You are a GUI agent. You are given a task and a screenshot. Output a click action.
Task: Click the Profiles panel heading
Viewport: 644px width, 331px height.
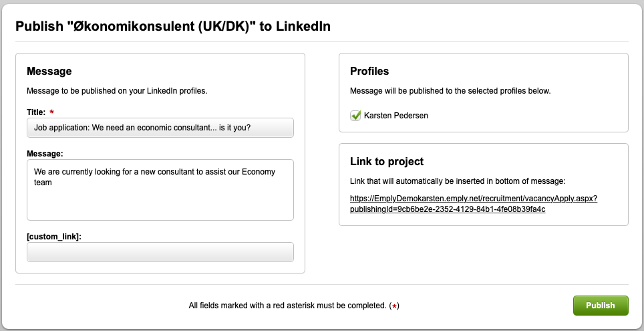point(369,71)
